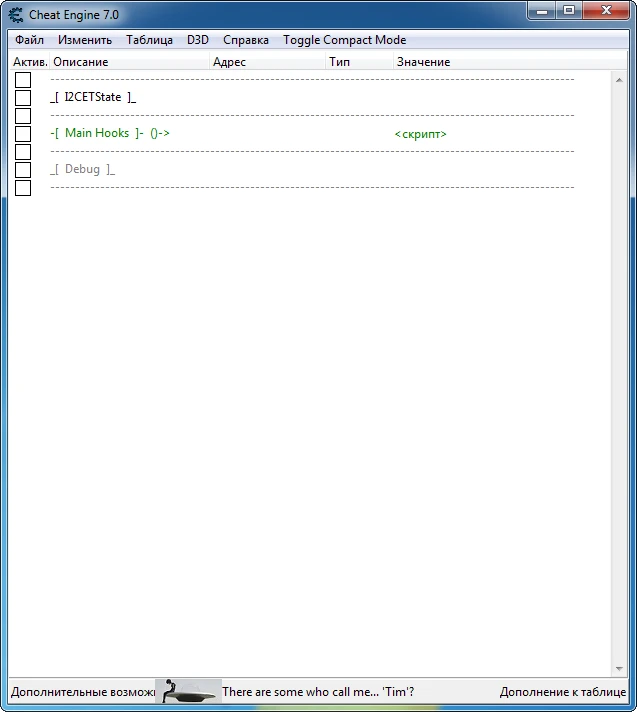Open Дополнительные возможности at bottom left
The image size is (637, 712).
pyautogui.click(x=83, y=692)
